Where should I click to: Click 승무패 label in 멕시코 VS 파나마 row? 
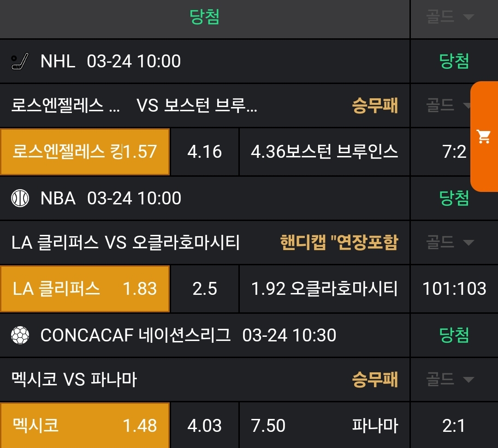[374, 380]
